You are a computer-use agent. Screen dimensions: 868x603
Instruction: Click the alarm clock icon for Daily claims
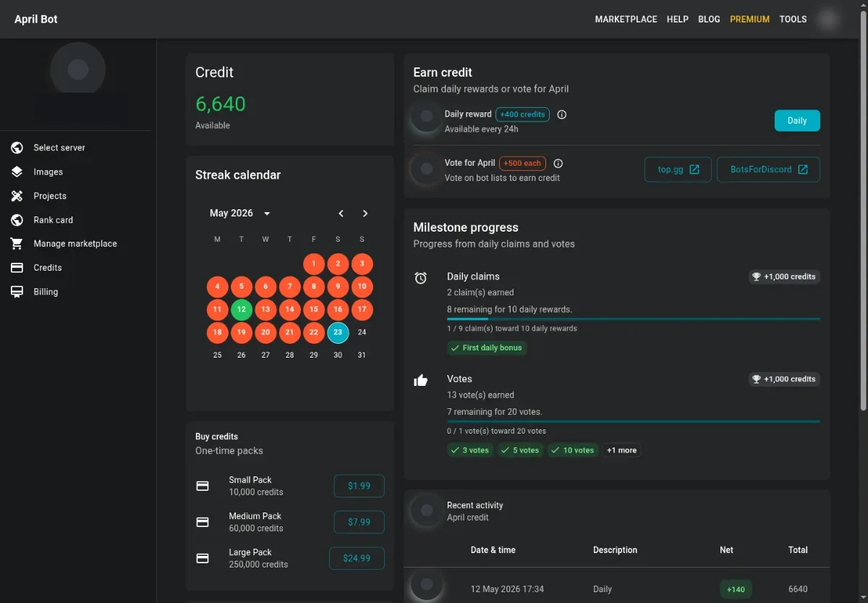coord(421,278)
